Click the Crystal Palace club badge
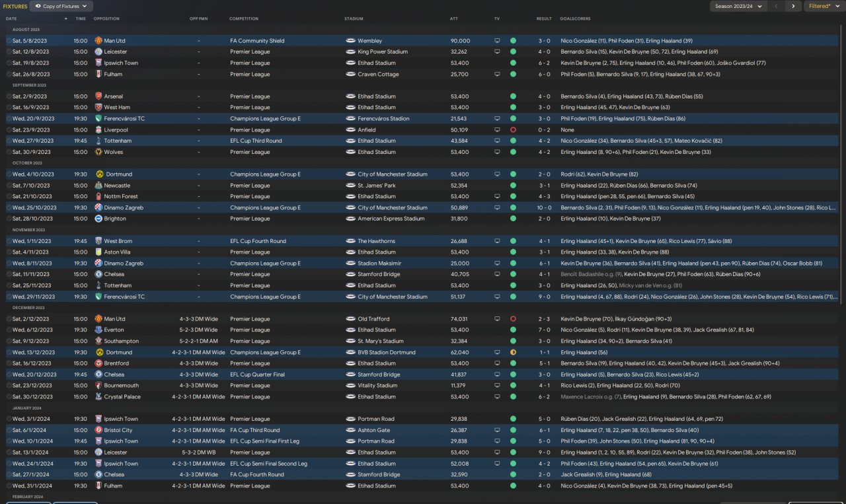 [x=98, y=397]
